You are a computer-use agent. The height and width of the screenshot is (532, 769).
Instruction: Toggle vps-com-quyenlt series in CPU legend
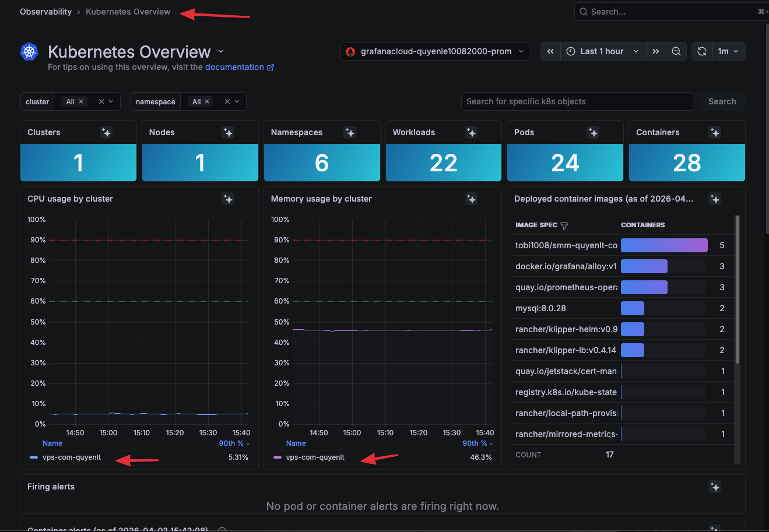(x=72, y=457)
